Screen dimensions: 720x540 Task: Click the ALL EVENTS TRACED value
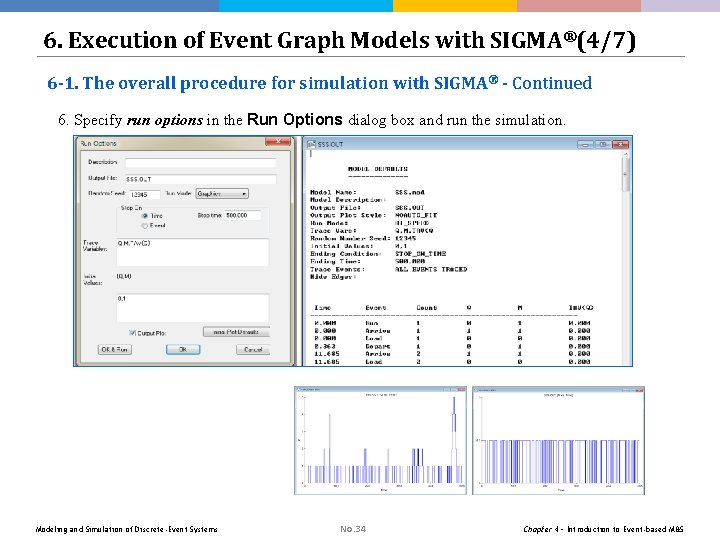[431, 270]
